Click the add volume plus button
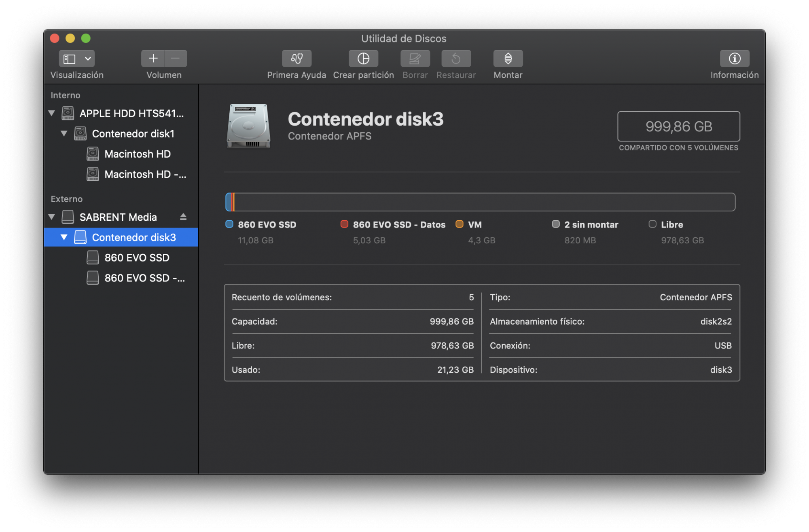 click(x=153, y=59)
